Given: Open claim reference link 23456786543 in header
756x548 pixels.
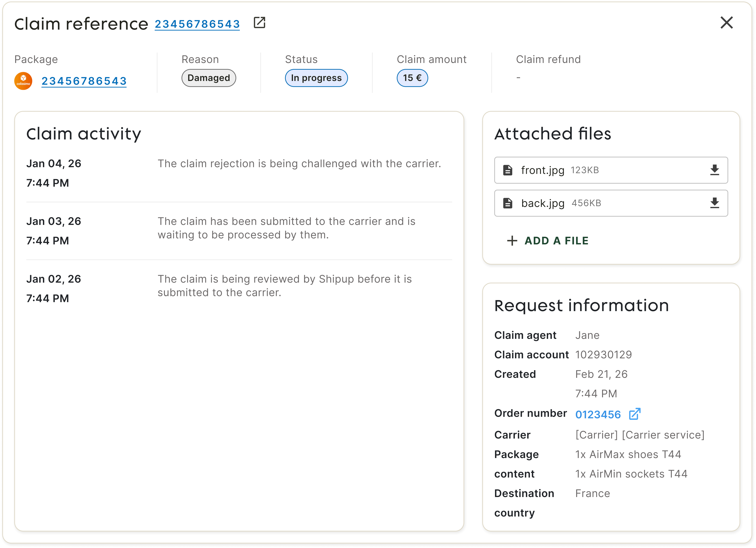Looking at the screenshot, I should 197,24.
